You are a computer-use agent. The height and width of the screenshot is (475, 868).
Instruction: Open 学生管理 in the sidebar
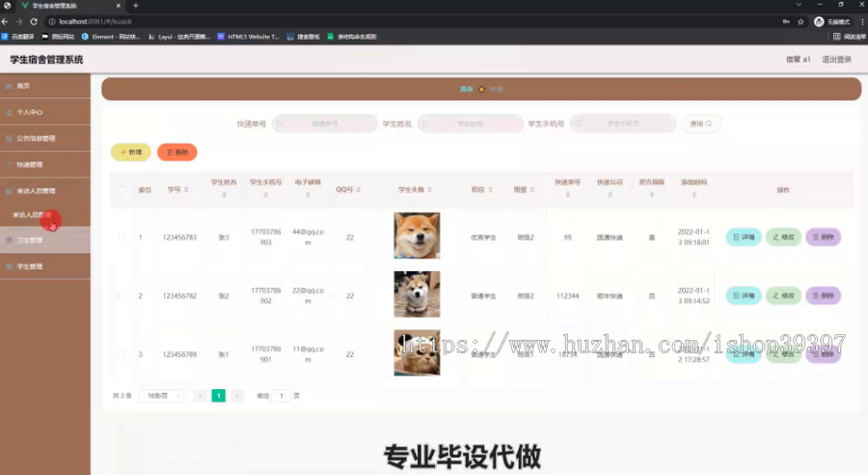point(44,266)
